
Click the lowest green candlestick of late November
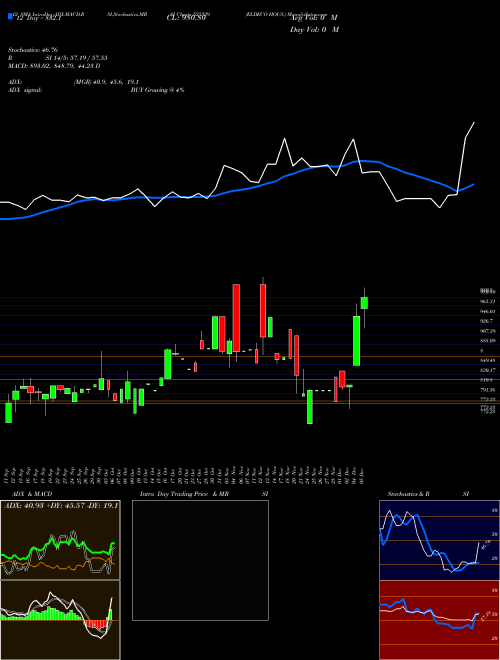[310, 407]
